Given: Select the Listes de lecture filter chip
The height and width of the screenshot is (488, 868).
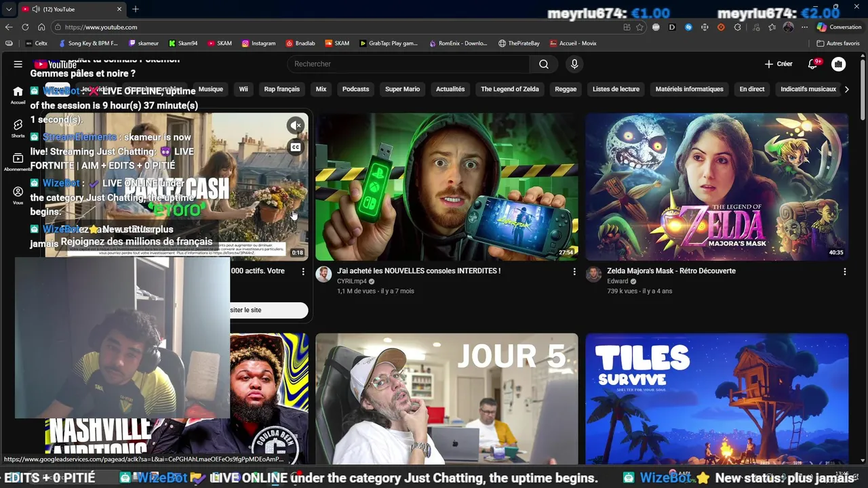Looking at the screenshot, I should click(616, 89).
